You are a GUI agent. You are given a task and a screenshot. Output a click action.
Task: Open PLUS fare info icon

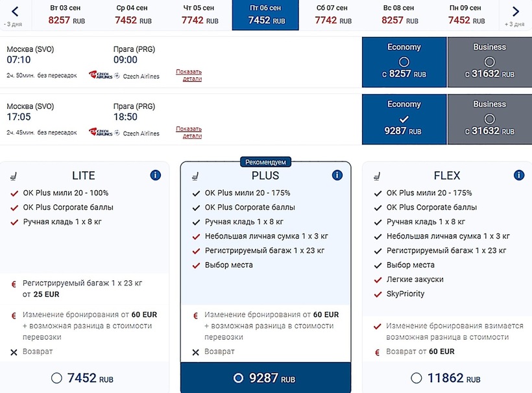[x=337, y=175]
